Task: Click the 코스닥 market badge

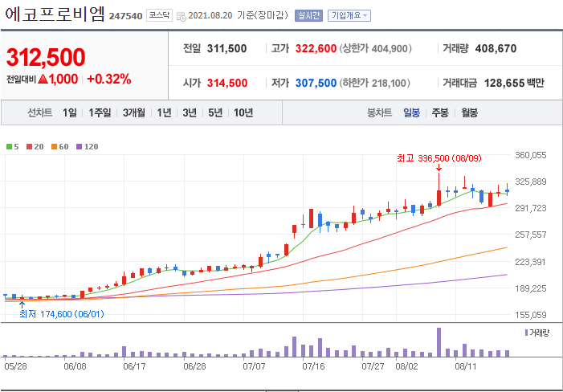Action: tap(159, 16)
